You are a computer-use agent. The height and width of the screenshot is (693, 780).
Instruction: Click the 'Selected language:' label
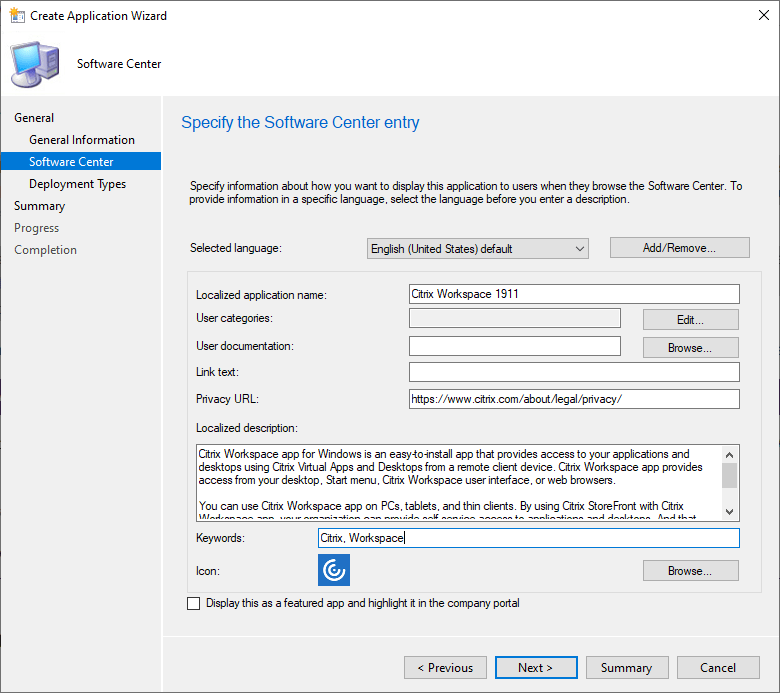coord(236,248)
